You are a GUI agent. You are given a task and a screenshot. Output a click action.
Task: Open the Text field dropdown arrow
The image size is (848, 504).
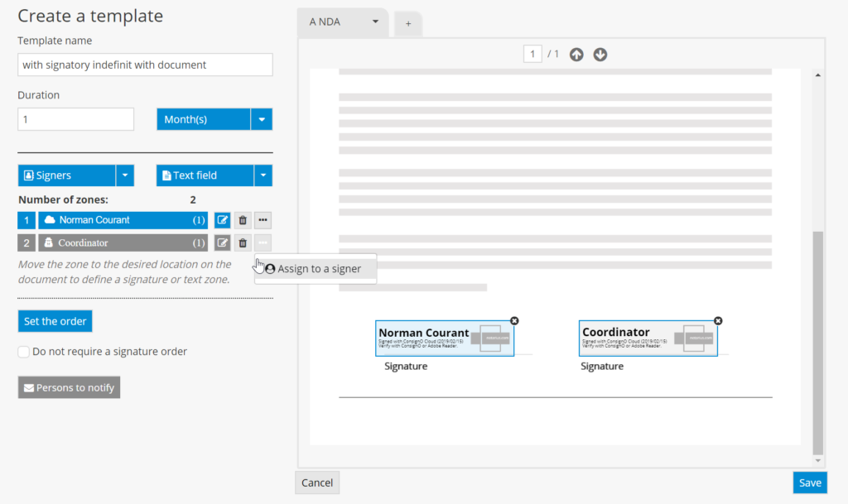pyautogui.click(x=263, y=175)
